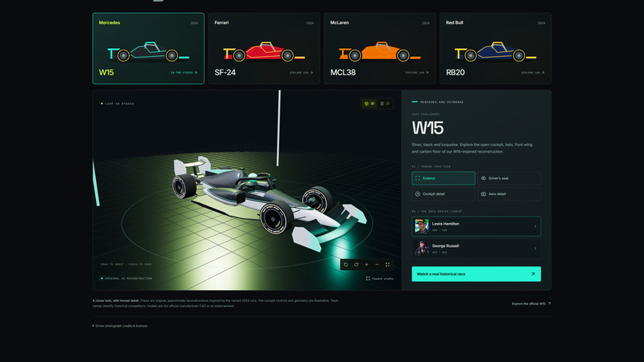This screenshot has width=644, height=362.
Task: Click the George Russell row chevron
Action: pos(535,249)
